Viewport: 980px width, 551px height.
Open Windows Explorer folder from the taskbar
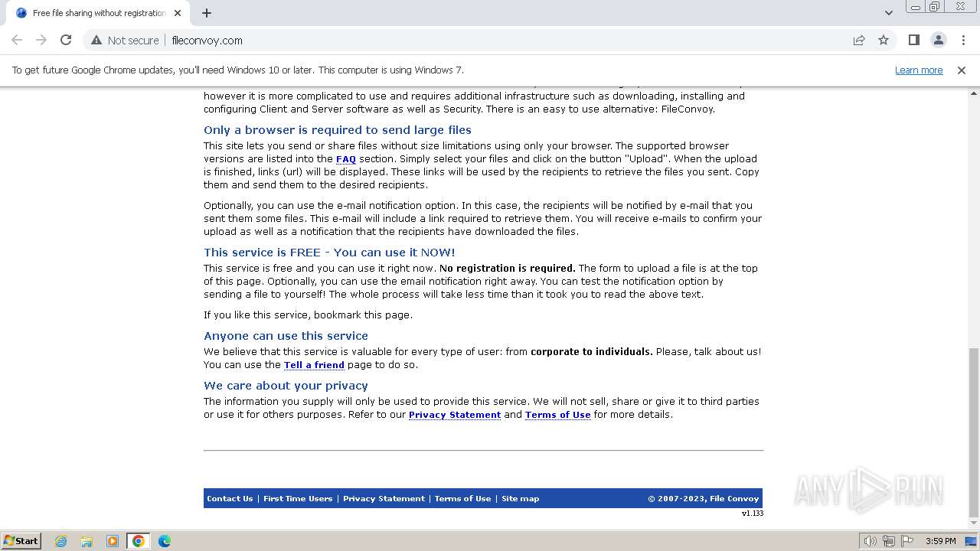click(x=87, y=541)
